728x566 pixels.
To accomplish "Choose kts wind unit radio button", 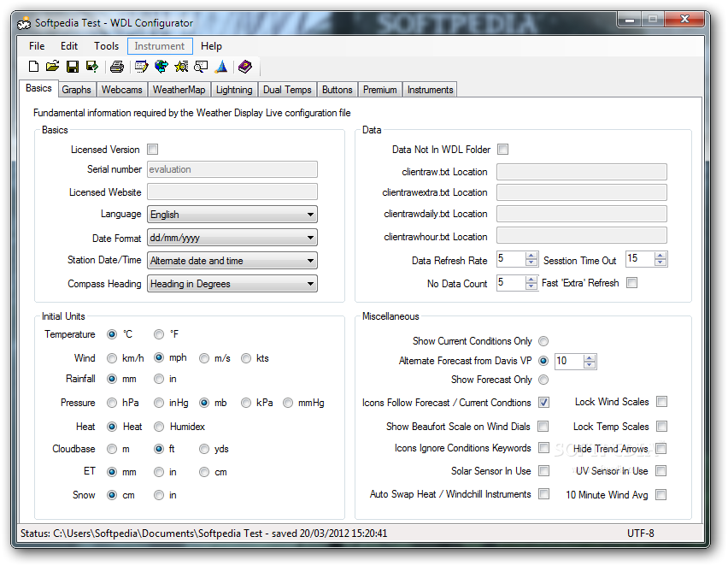I will pyautogui.click(x=246, y=358).
